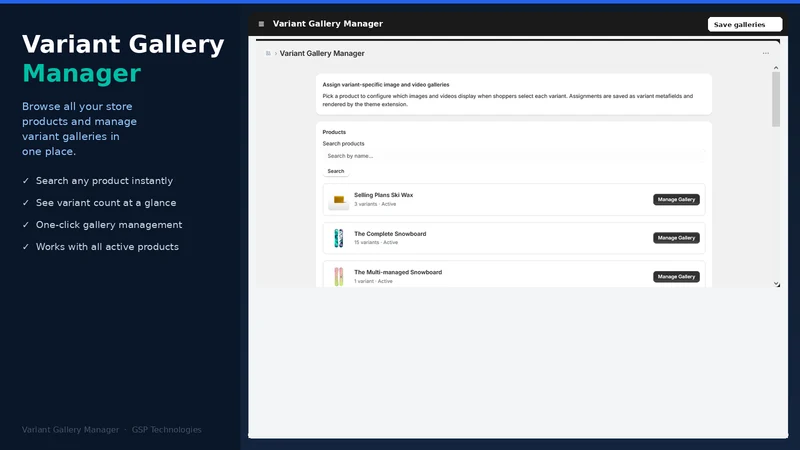Click the 'See variant count at a glance' bullet

106,203
